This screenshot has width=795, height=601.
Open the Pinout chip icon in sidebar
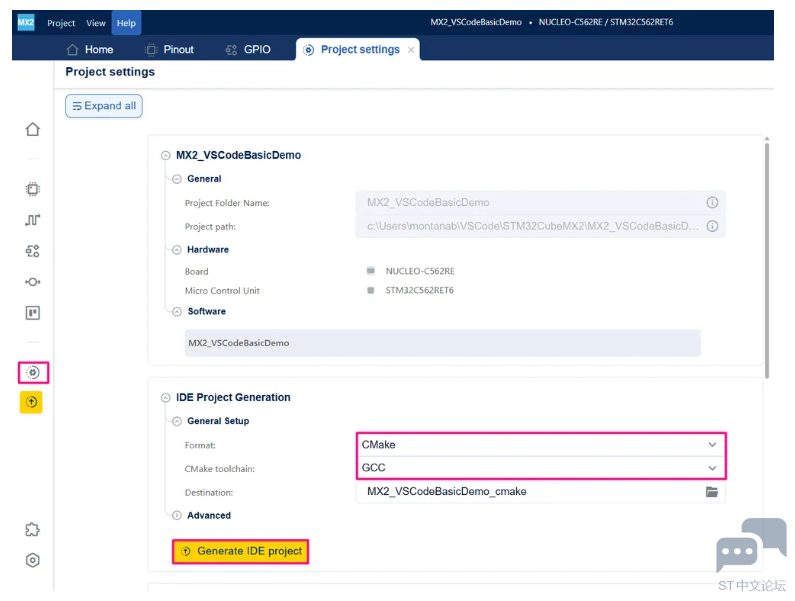coord(32,189)
